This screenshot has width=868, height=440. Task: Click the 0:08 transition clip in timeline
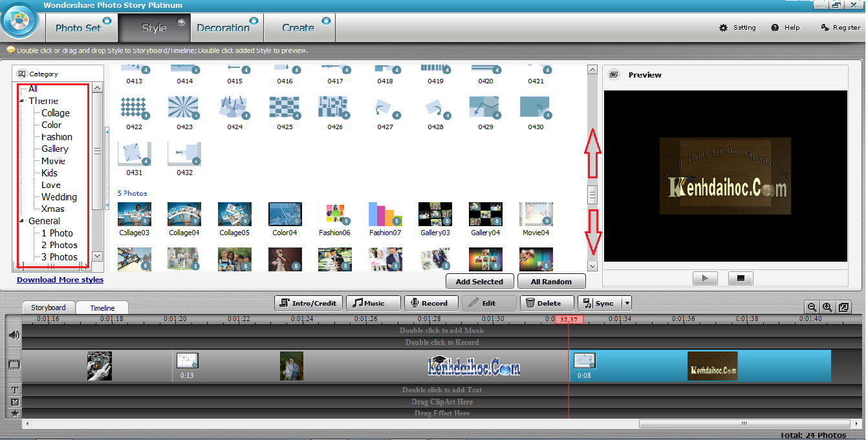584,361
